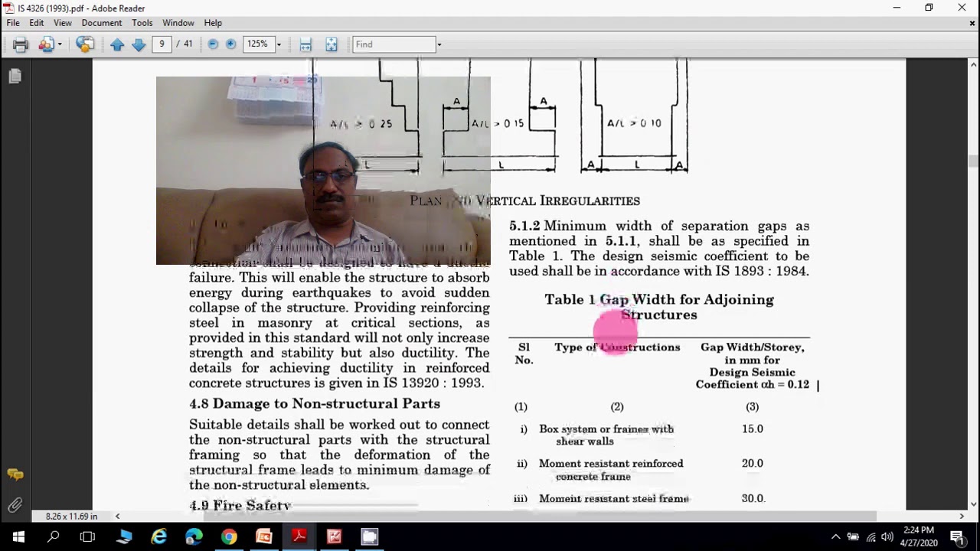
Task: Click the fit one full page icon
Action: coord(332,44)
